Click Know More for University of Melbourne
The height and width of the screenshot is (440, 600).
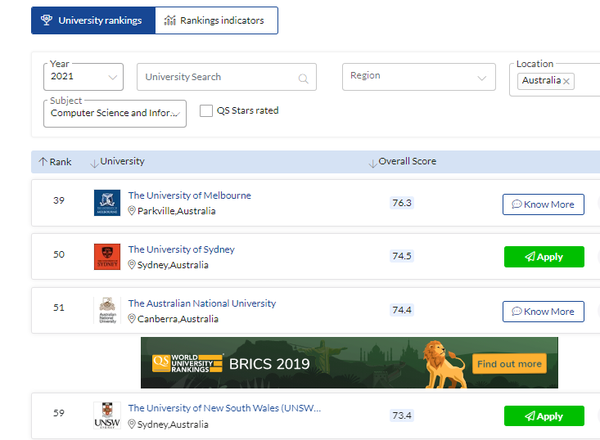point(543,204)
